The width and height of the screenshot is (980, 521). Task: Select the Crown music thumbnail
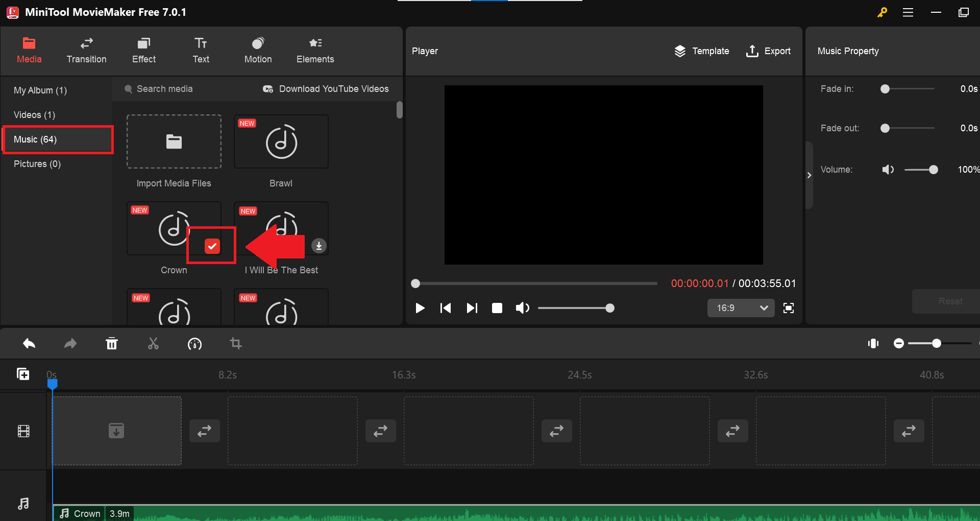click(x=174, y=228)
